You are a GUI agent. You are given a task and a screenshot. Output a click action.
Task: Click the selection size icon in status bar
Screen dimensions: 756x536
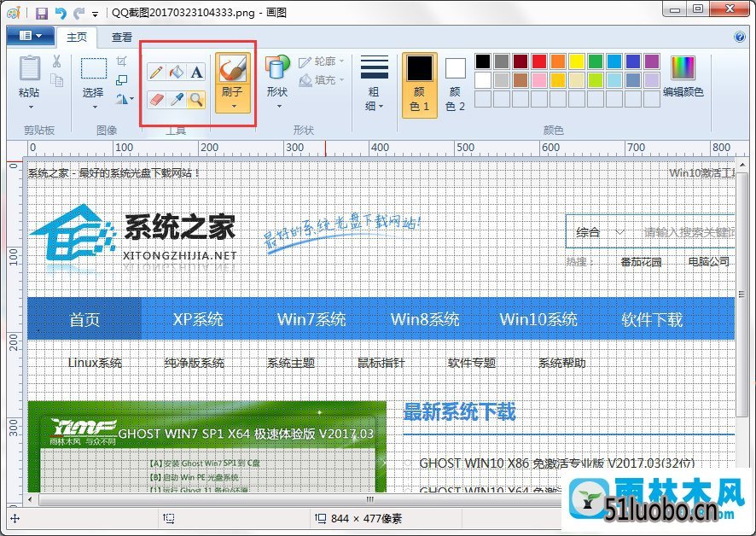click(x=168, y=518)
